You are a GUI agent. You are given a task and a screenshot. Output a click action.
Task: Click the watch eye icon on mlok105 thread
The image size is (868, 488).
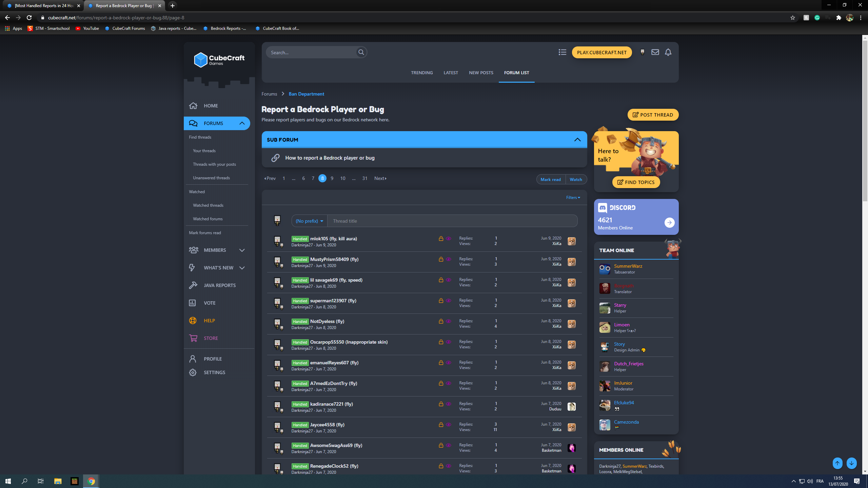coord(449,239)
